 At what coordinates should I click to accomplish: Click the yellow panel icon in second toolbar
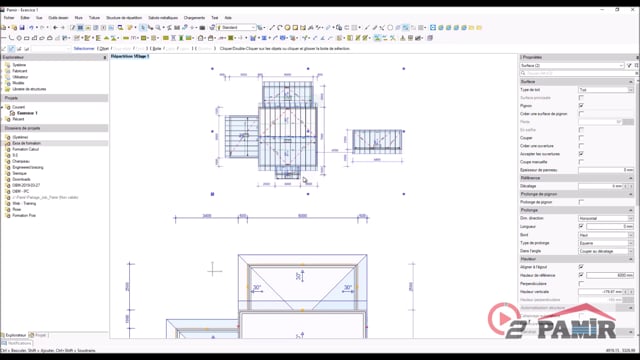pyautogui.click(x=166, y=38)
